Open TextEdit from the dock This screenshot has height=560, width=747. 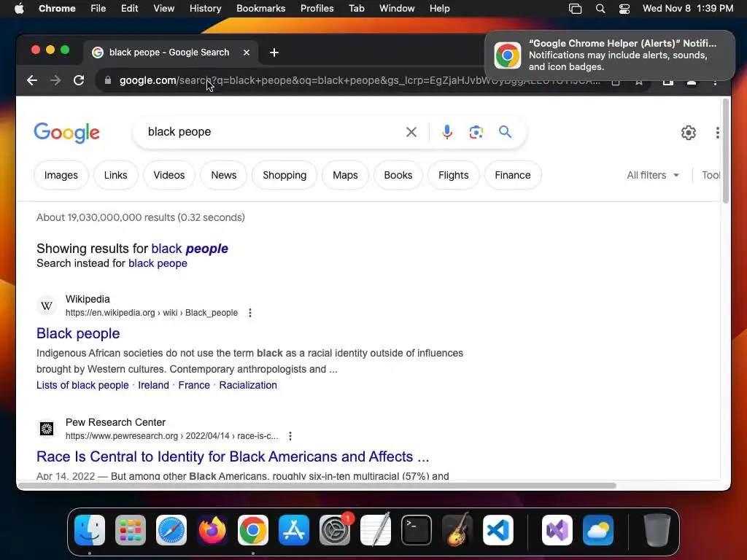(376, 530)
